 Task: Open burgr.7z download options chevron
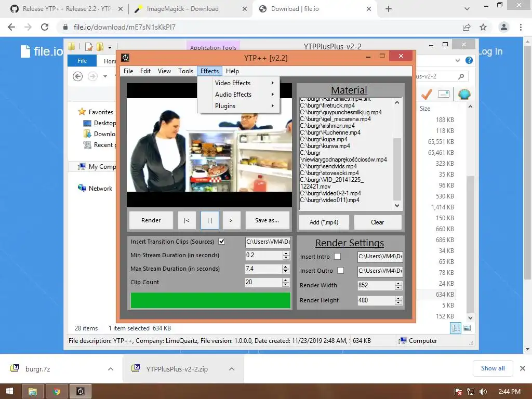click(x=111, y=369)
